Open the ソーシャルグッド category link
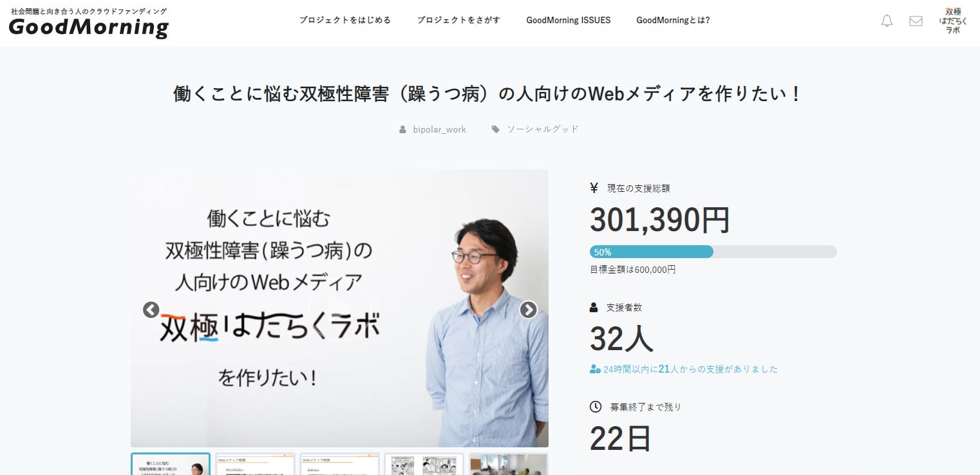The height and width of the screenshot is (475, 980). 543,129
